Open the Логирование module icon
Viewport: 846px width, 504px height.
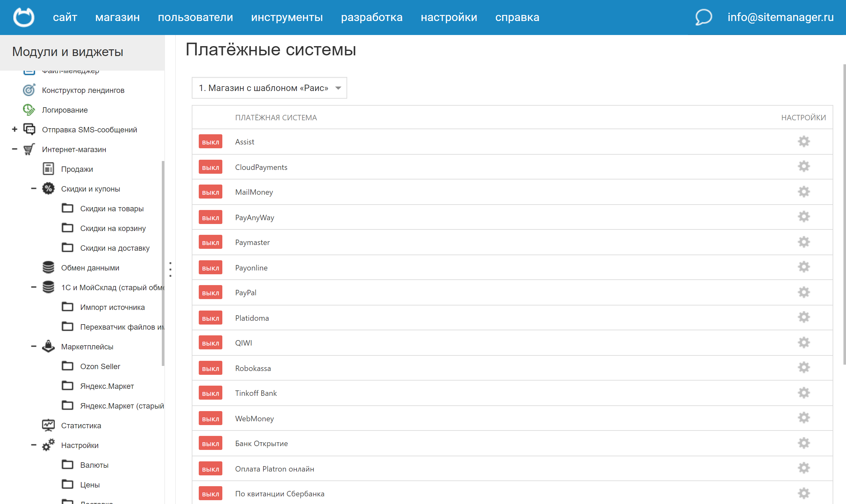[x=29, y=110]
